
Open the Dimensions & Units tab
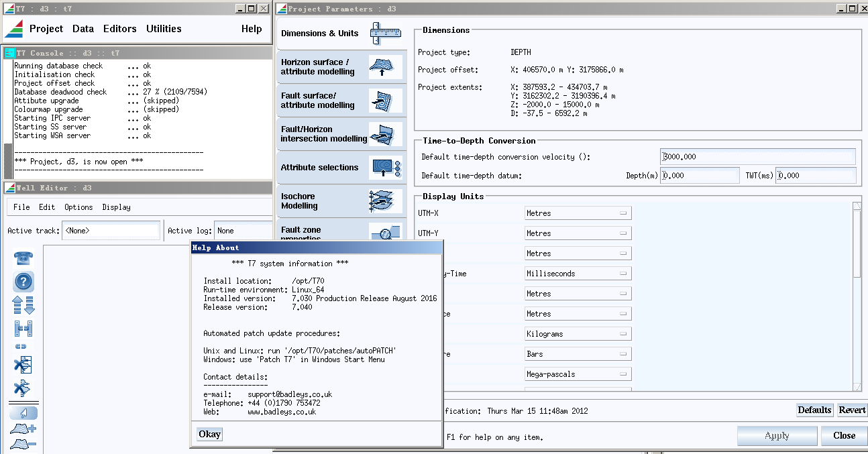[341, 33]
